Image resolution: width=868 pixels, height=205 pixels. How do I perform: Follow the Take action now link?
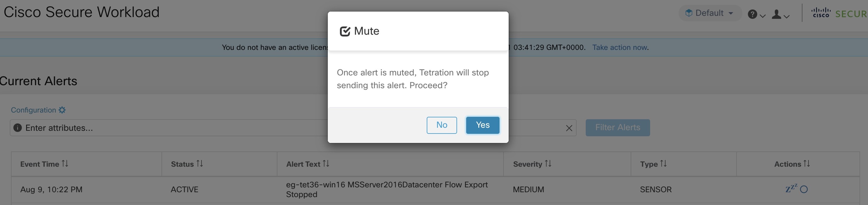click(x=620, y=47)
